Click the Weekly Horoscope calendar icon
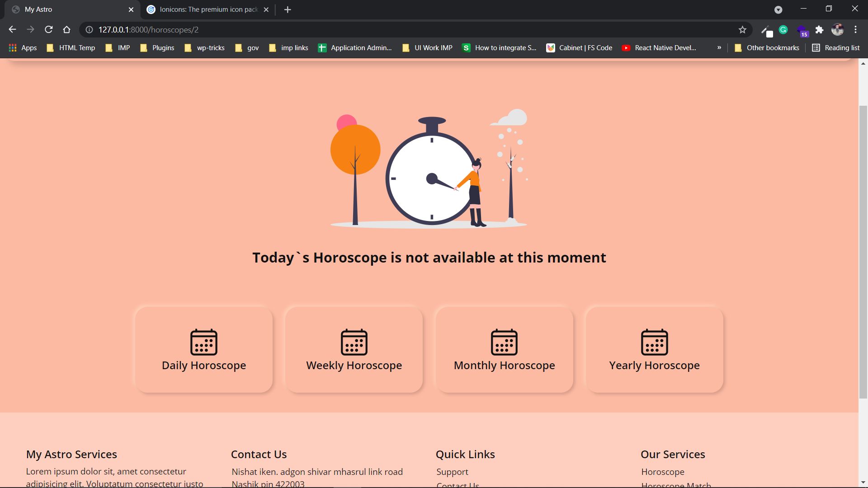 click(354, 342)
